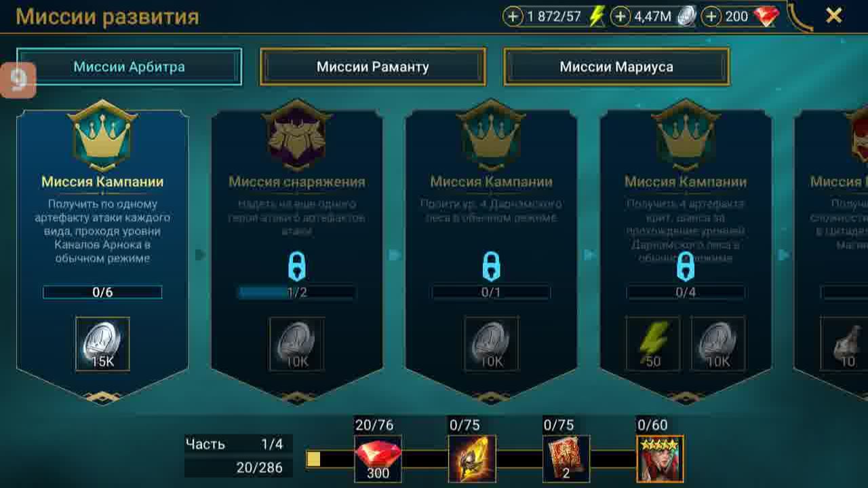Select the four-star champion reward

pos(660,459)
